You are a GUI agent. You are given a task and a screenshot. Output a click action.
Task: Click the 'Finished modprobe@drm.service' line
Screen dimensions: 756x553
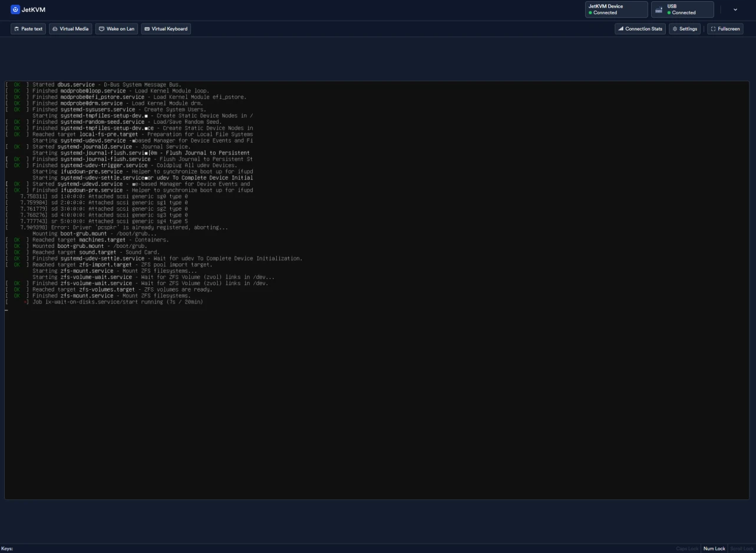point(104,103)
